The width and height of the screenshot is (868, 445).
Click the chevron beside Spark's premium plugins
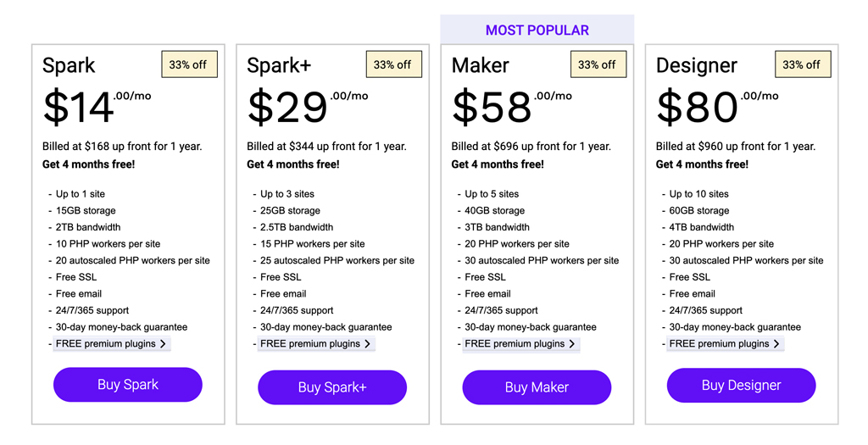coord(164,344)
